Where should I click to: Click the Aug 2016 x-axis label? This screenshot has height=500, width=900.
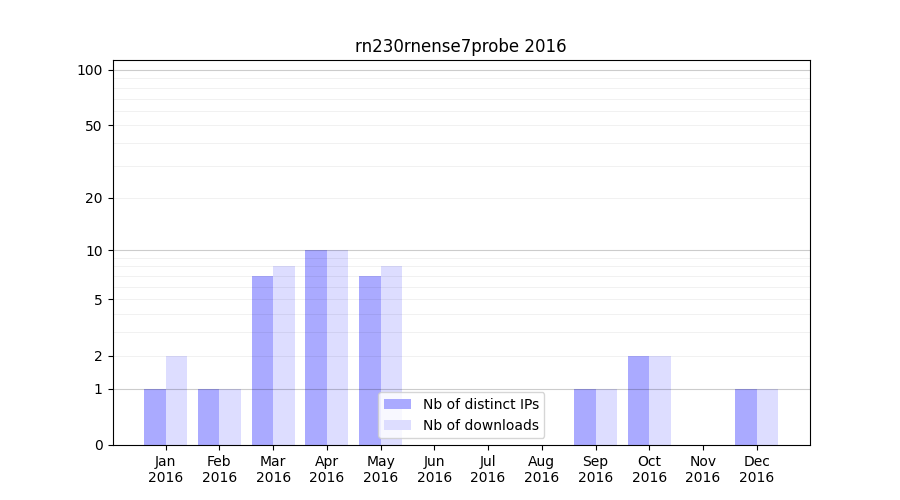pyautogui.click(x=541, y=469)
